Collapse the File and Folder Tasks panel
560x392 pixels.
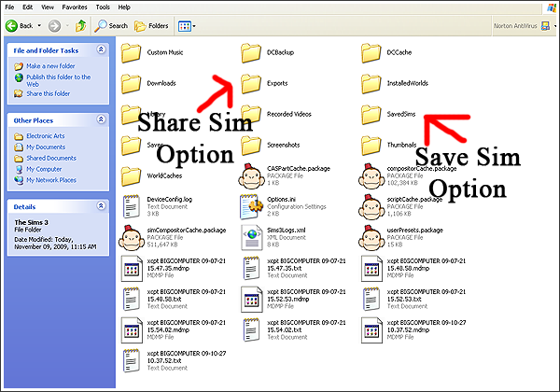tap(101, 49)
